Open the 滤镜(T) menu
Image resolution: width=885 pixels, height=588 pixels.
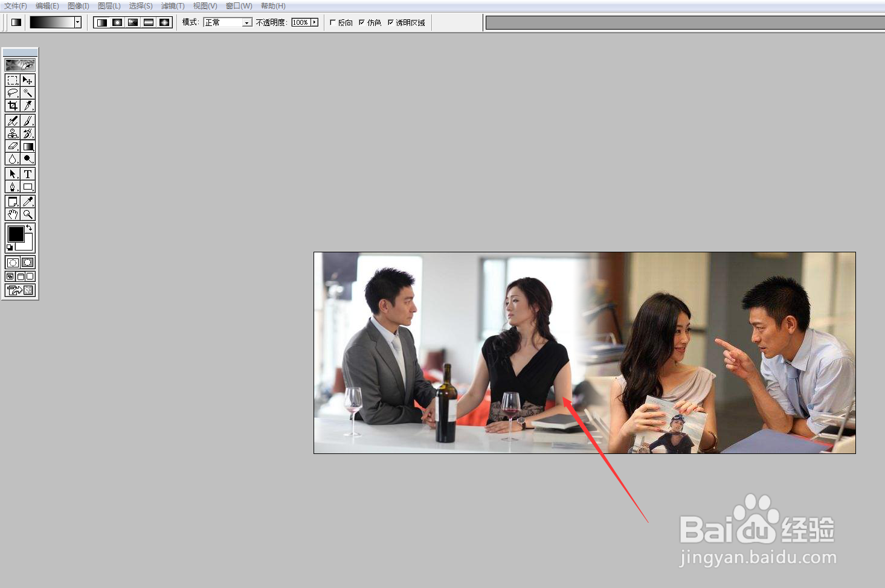pyautogui.click(x=173, y=6)
